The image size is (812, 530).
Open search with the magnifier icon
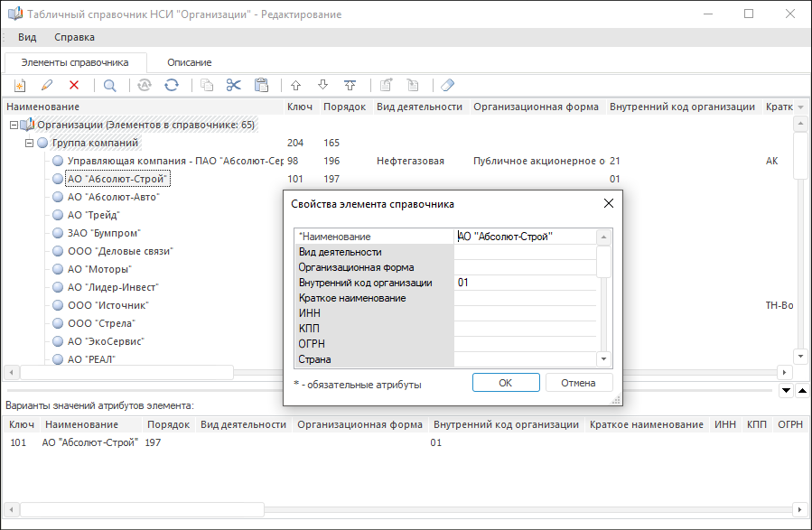click(109, 85)
